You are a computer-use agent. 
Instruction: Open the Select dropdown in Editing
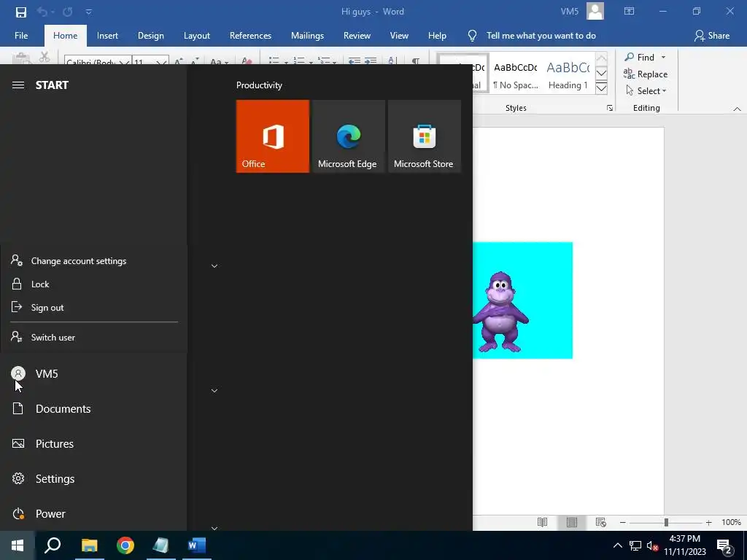pos(646,91)
